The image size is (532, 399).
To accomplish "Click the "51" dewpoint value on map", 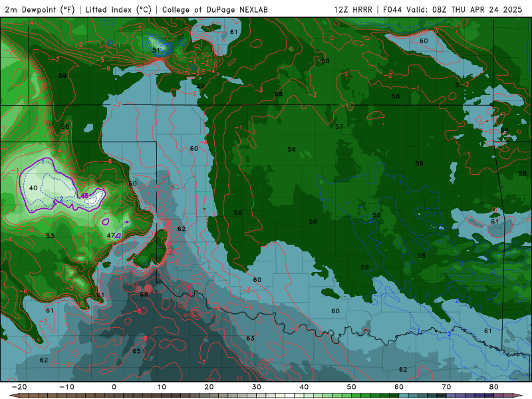I will [156, 51].
